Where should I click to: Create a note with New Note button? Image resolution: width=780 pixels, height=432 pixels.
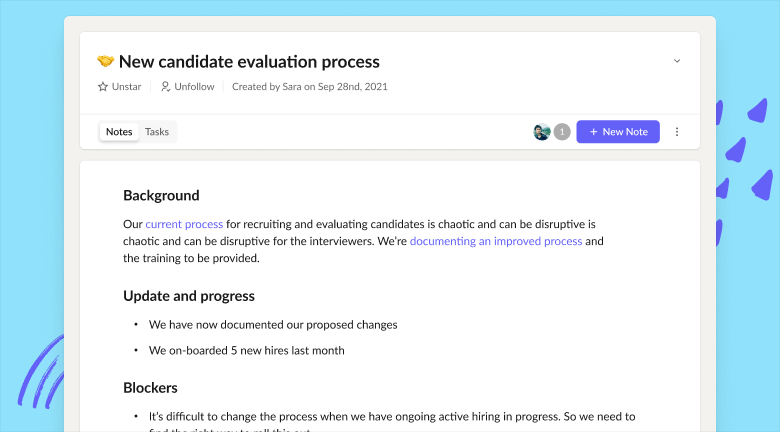pos(618,132)
